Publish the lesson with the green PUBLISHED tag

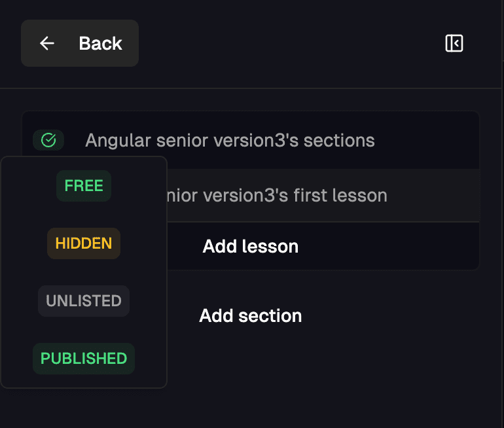pyautogui.click(x=84, y=358)
